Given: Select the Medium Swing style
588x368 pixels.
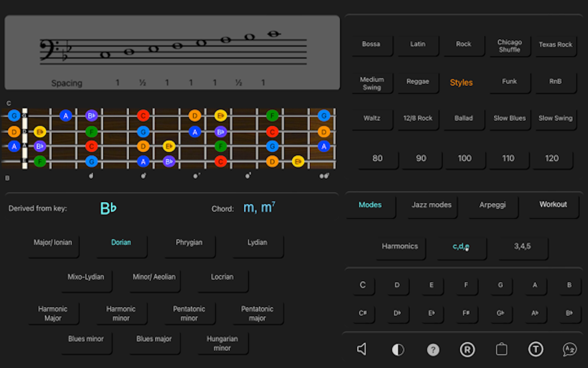Looking at the screenshot, I should click(x=372, y=83).
